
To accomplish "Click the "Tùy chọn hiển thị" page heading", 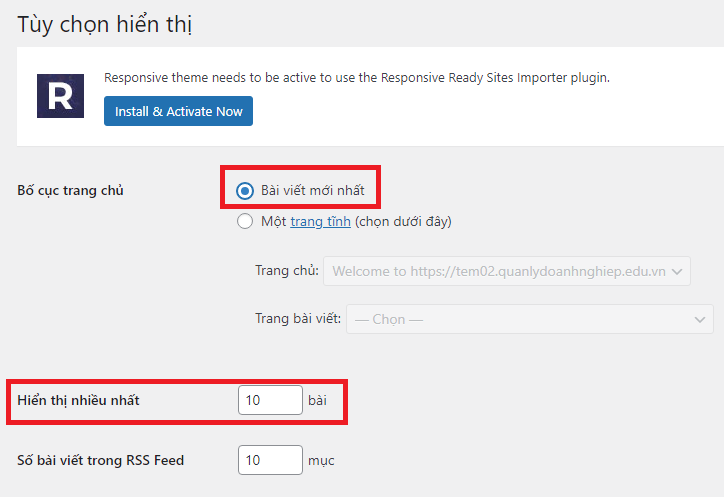I will click(x=105, y=25).
